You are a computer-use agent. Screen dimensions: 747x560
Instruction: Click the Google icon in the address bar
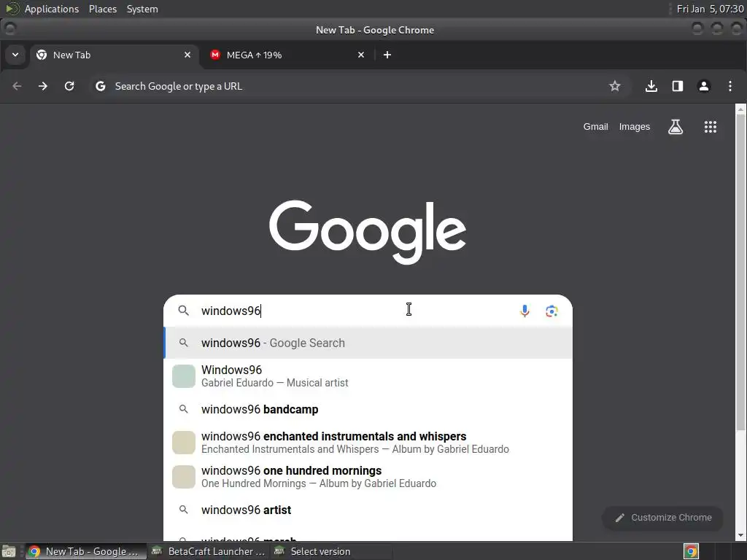coord(100,86)
